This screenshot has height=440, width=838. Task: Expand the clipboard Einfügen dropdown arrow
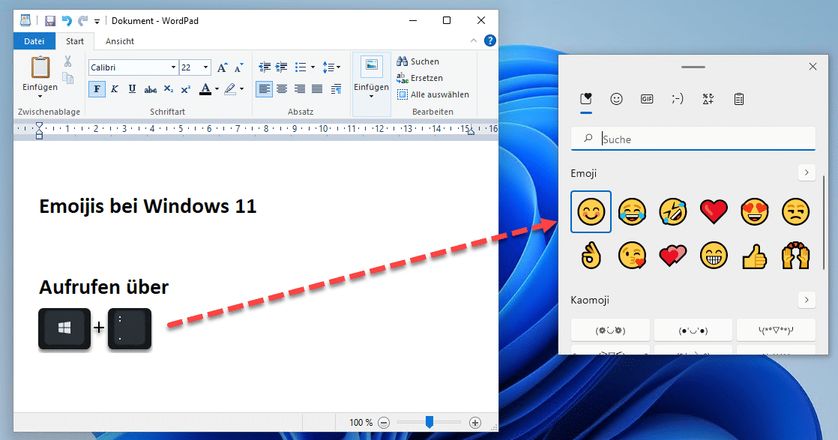(x=40, y=96)
